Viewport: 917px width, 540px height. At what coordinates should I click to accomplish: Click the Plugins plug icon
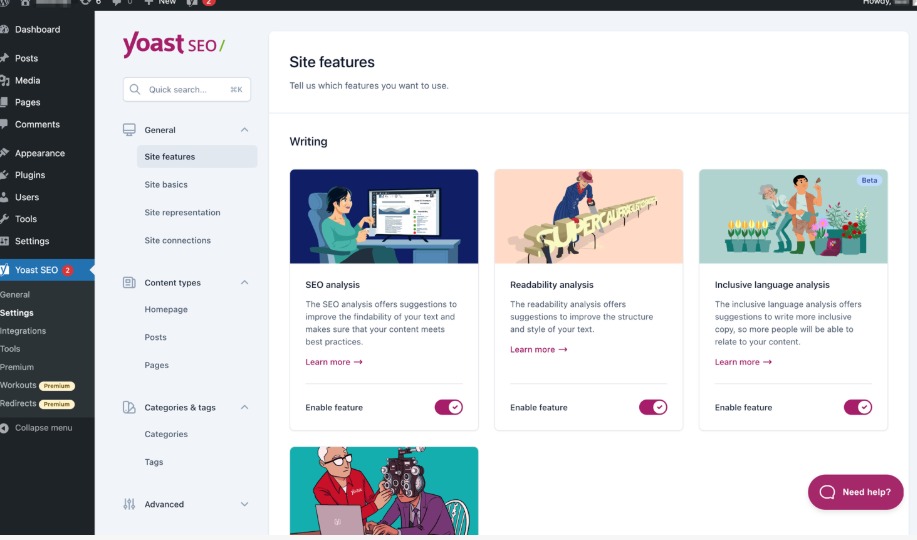click(x=4, y=175)
